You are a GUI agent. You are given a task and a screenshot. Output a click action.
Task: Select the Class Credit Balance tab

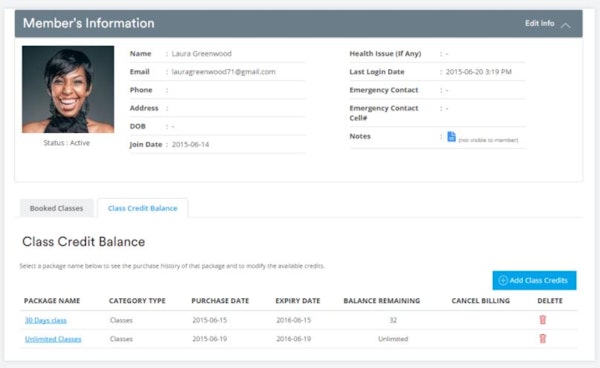[143, 208]
